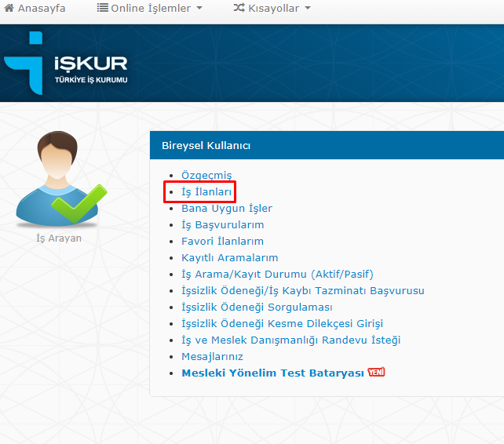The image size is (504, 444).
Task: Open Kayıtlı Aramalarım link
Action: point(229,258)
